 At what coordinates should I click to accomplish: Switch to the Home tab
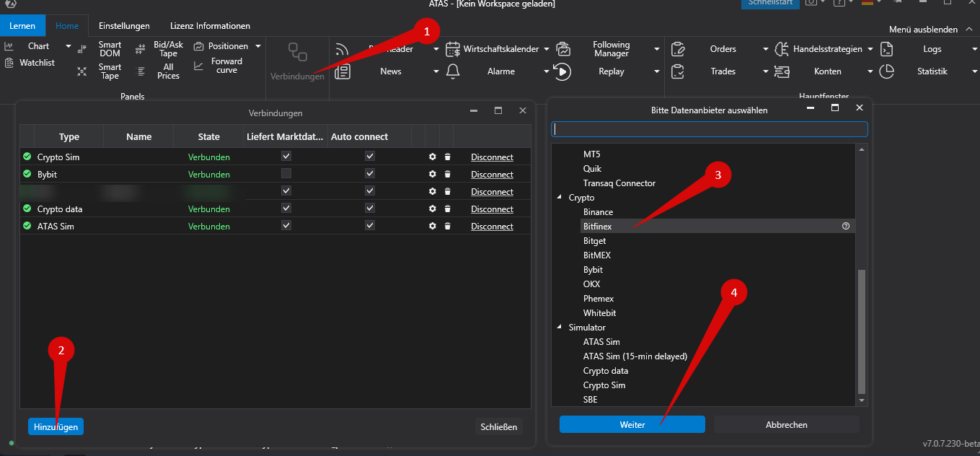(67, 26)
